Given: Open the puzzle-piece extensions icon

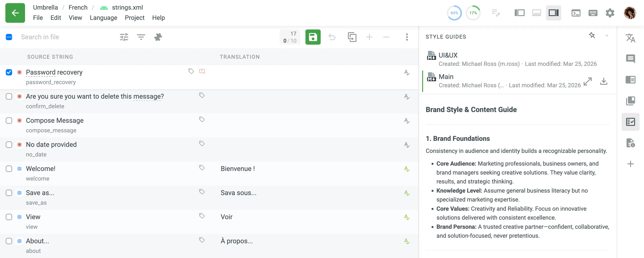Looking at the screenshot, I should click(158, 37).
